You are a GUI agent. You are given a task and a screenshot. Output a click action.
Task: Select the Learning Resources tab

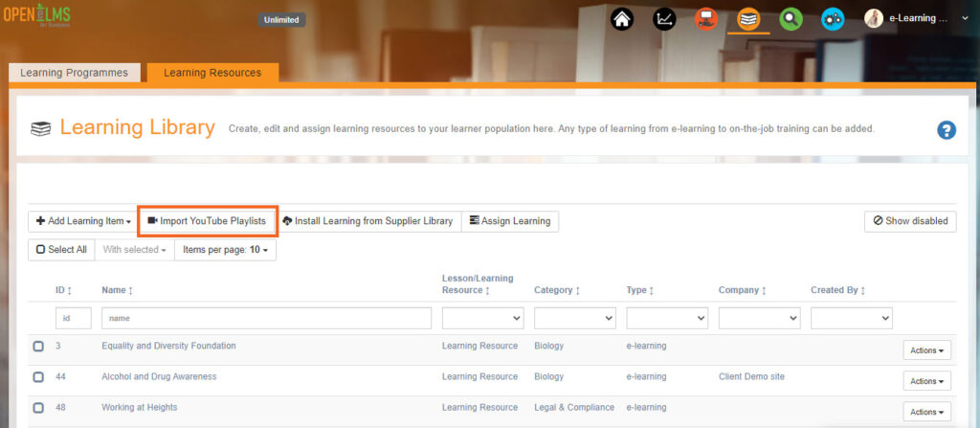click(212, 73)
